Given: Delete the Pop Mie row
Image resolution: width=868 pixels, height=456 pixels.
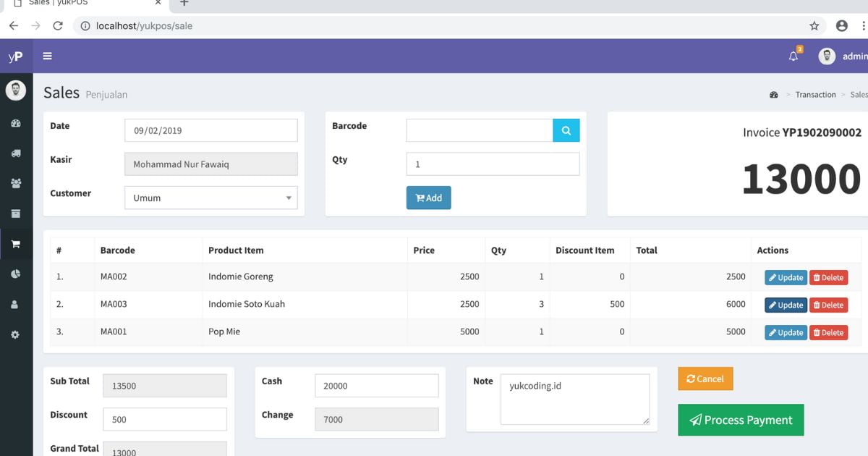Looking at the screenshot, I should 828,332.
